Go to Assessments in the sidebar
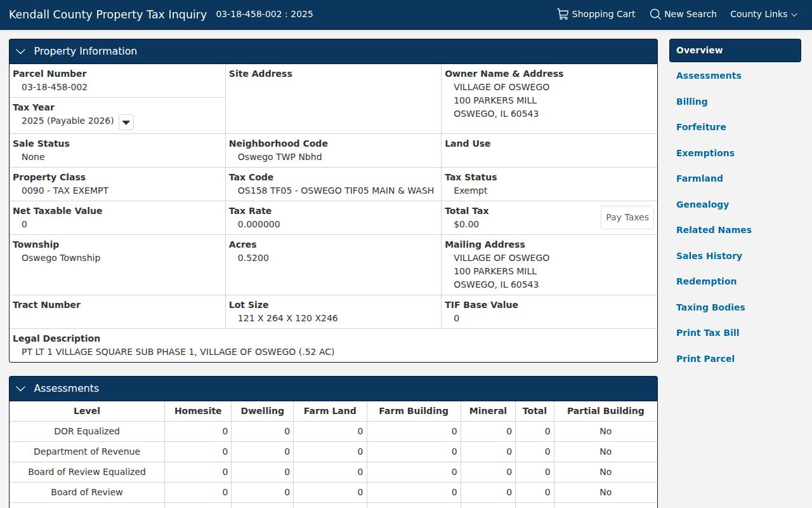The height and width of the screenshot is (508, 812). (709, 76)
